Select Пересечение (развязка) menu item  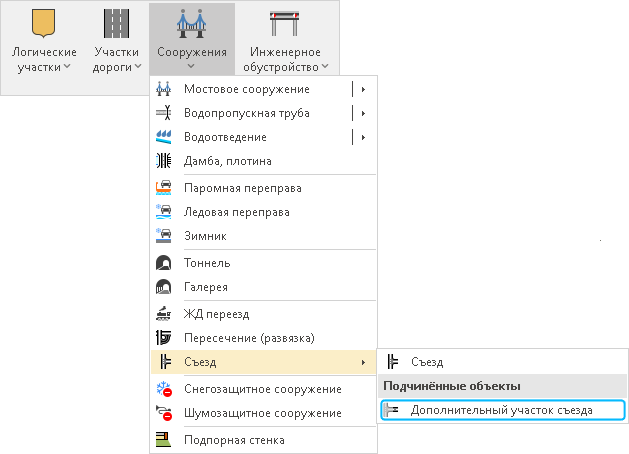click(264, 338)
